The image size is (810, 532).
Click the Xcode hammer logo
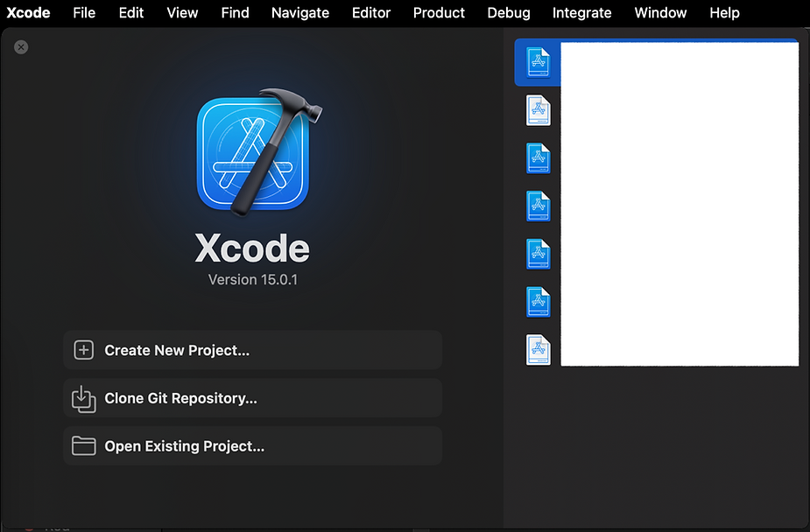pos(252,153)
